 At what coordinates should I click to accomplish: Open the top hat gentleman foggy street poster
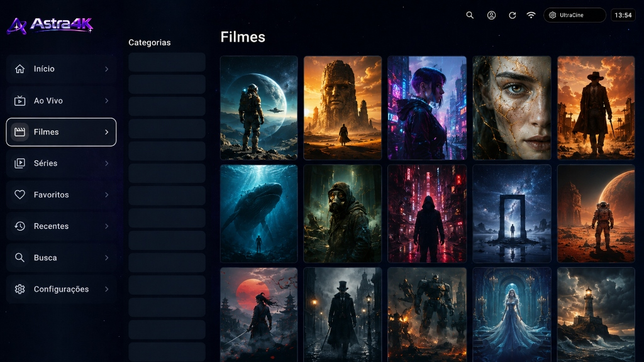point(343,315)
